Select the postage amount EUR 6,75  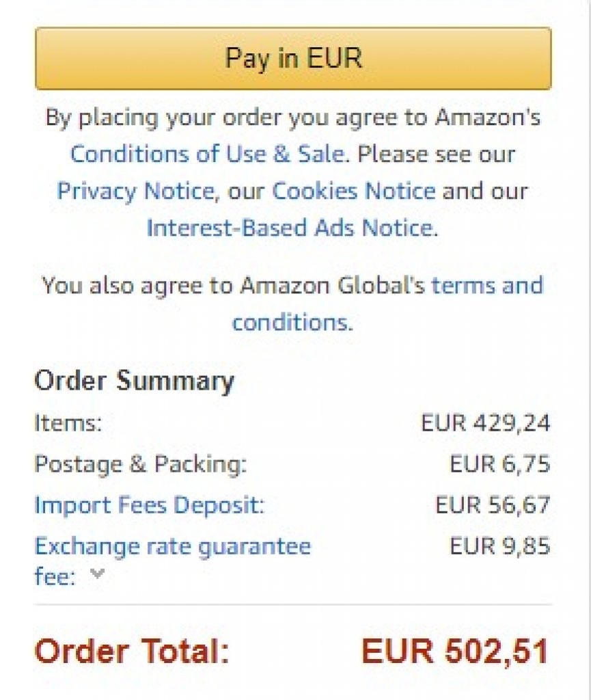499,465
